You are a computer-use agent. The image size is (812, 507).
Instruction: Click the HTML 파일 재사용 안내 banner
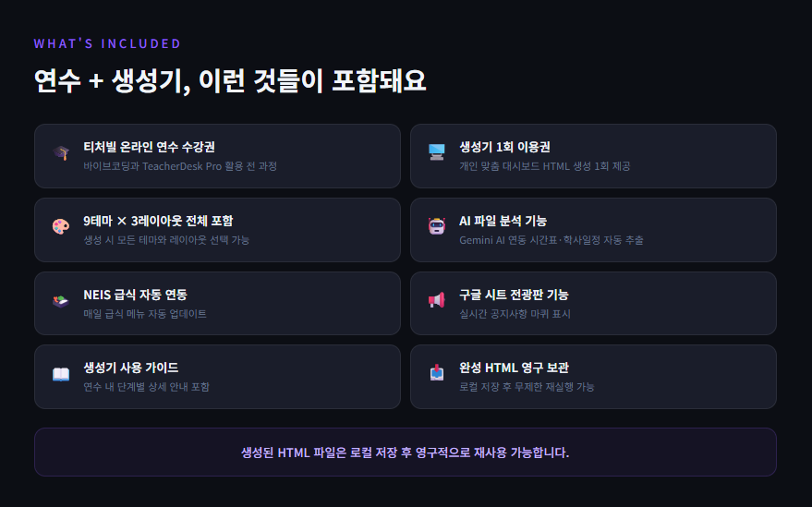coord(405,453)
